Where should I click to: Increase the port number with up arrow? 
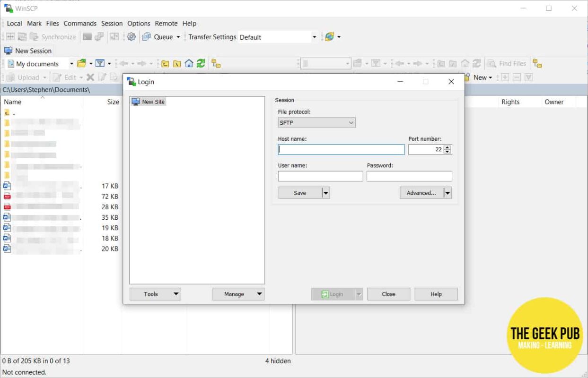(x=448, y=147)
